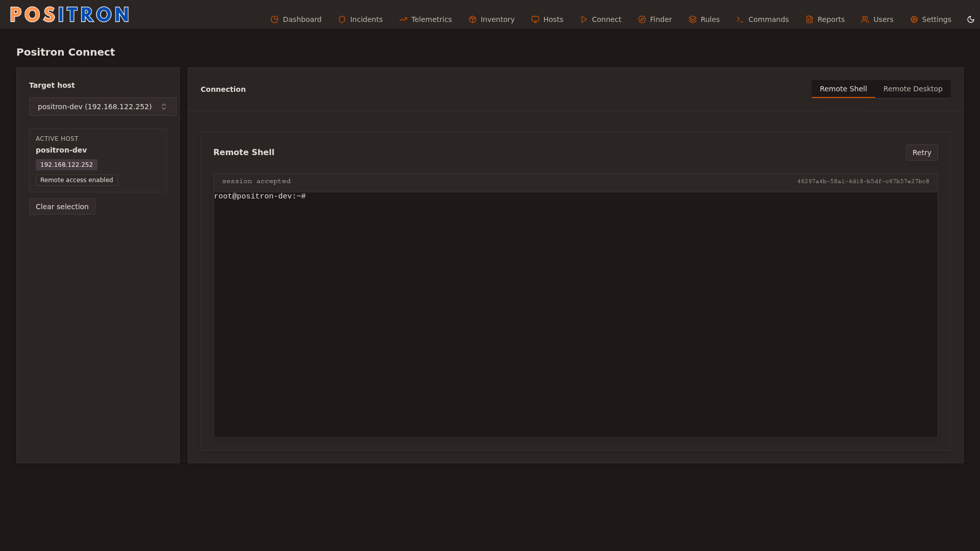Click the Incidents shield icon
980x551 pixels.
pyautogui.click(x=342, y=19)
